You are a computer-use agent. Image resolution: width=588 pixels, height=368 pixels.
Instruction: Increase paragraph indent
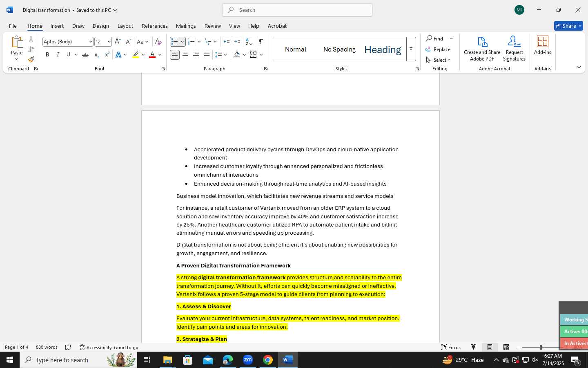click(237, 42)
